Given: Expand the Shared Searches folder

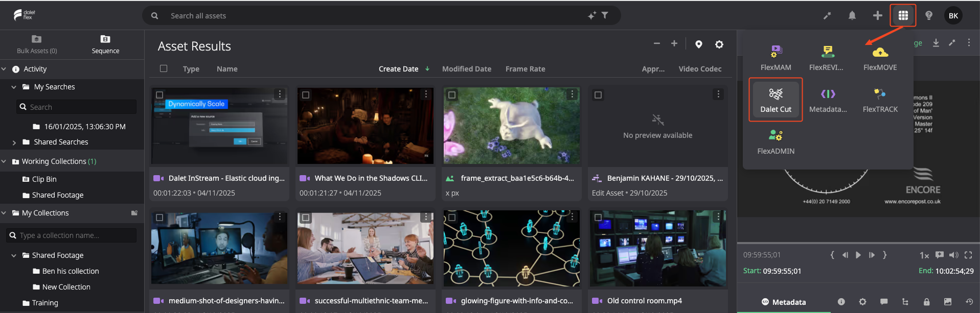Looking at the screenshot, I should [14, 142].
